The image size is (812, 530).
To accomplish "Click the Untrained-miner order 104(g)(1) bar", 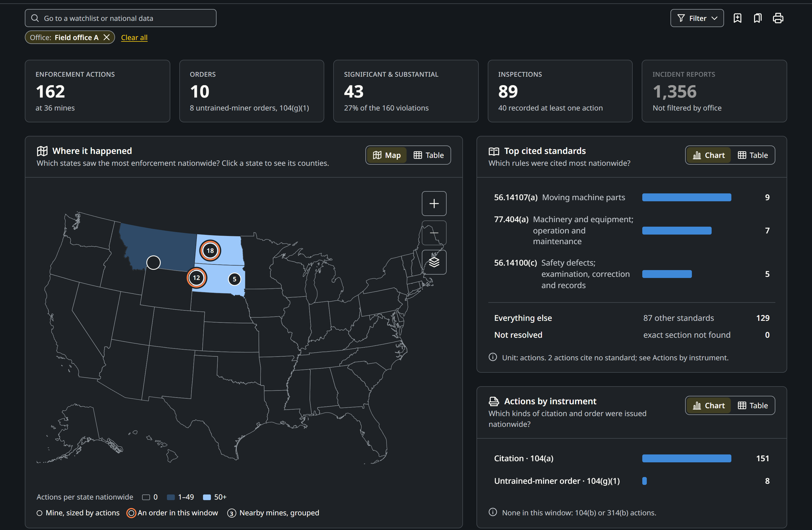I will tap(645, 481).
